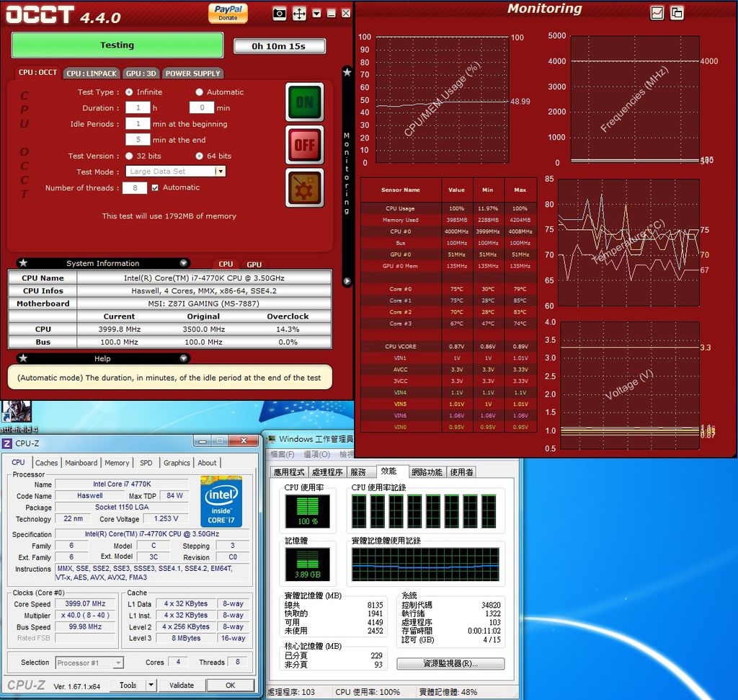This screenshot has height=700, width=738.
Task: Click the Memory Used sensor name
Action: 401,220
